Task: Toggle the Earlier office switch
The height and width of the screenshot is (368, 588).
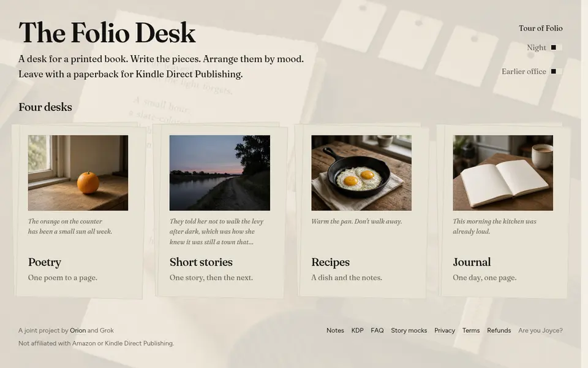Action: (556, 71)
